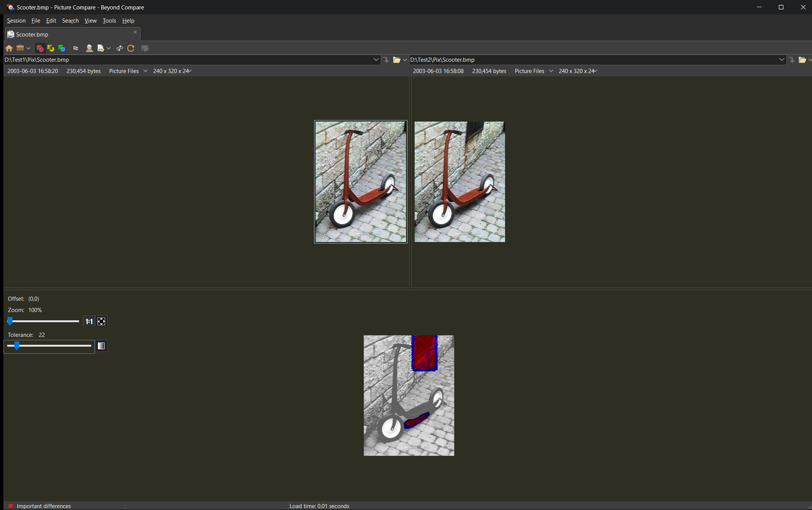Screen dimensions: 812x510
Task: Click the Zoom to Fit button
Action: pos(101,321)
